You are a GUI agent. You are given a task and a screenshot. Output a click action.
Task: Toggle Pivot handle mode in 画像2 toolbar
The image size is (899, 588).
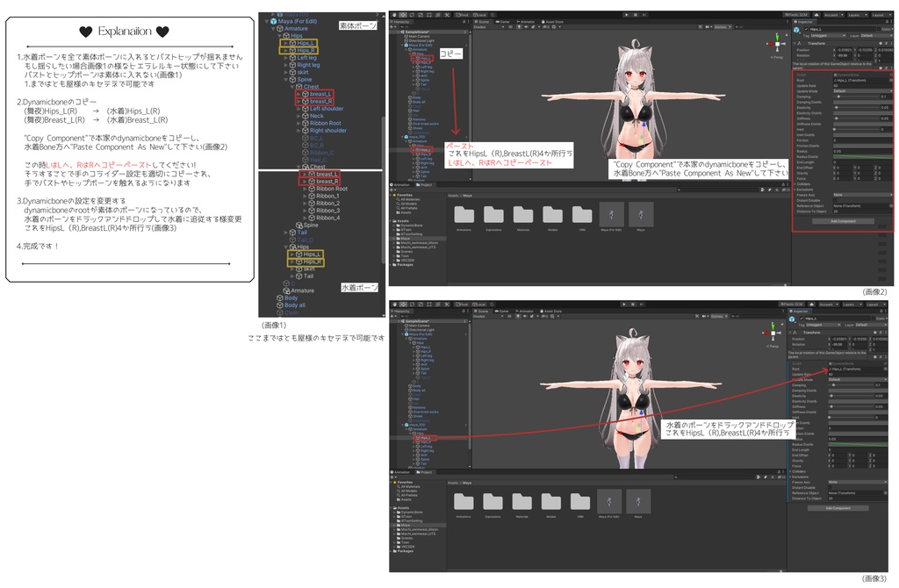pyautogui.click(x=462, y=15)
